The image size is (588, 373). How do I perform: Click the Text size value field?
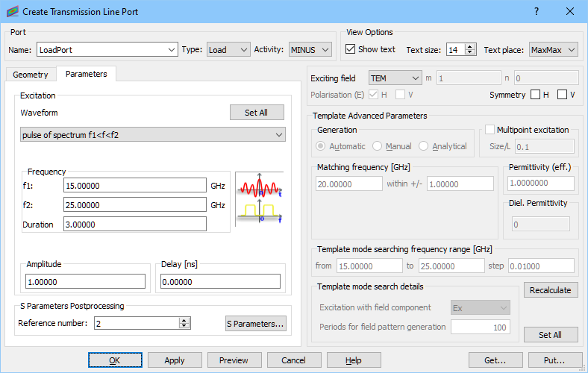[456, 49]
